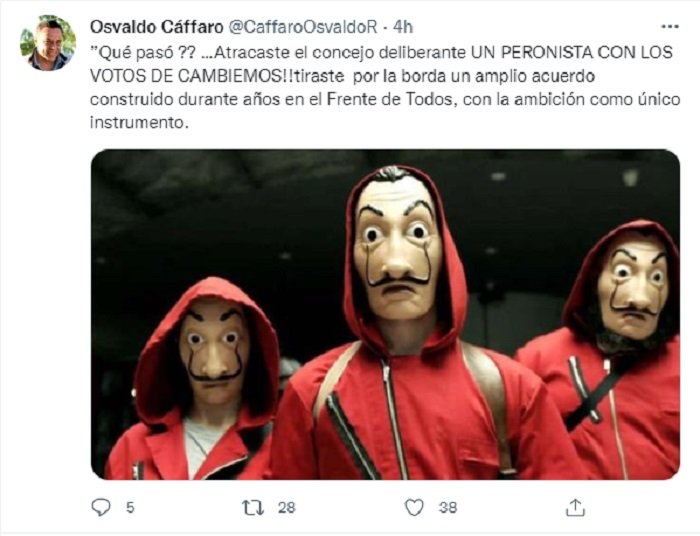Click the Osvaldo Cáffaro display name
This screenshot has width=700, height=536.
point(157,27)
